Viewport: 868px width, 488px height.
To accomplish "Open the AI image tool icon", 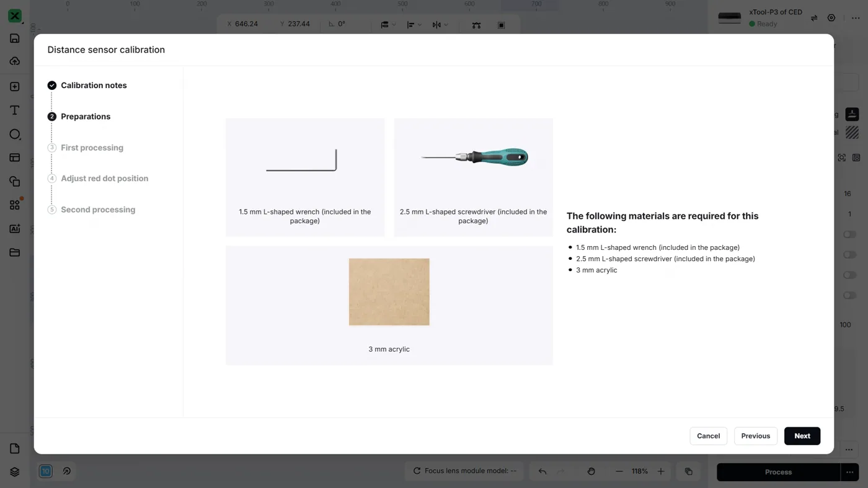I will point(15,229).
